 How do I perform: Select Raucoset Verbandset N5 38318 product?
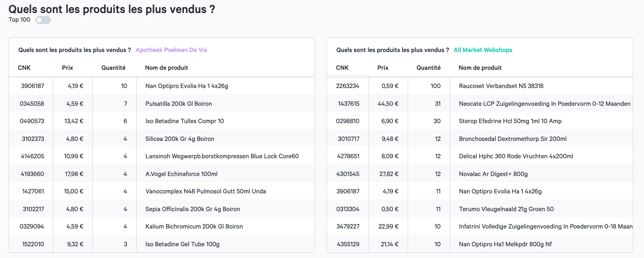pyautogui.click(x=501, y=86)
